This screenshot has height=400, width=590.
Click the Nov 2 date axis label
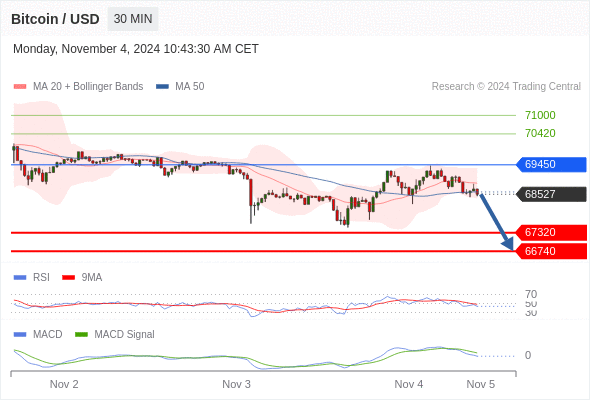pyautogui.click(x=64, y=384)
